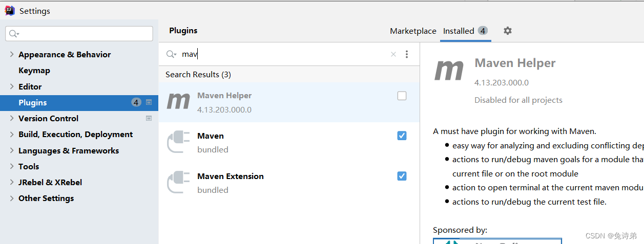Select the Maven Extension plugin row

tap(289, 183)
